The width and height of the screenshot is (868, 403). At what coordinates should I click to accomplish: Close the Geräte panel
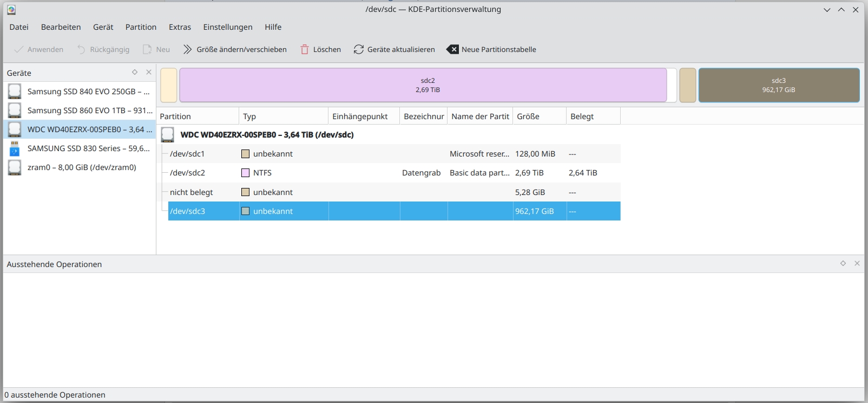click(149, 72)
